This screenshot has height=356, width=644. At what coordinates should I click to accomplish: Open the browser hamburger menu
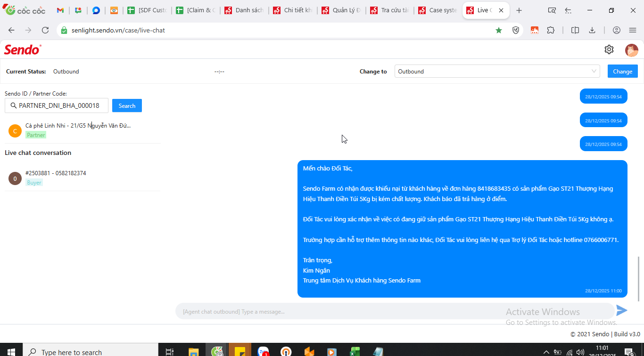coord(633,30)
